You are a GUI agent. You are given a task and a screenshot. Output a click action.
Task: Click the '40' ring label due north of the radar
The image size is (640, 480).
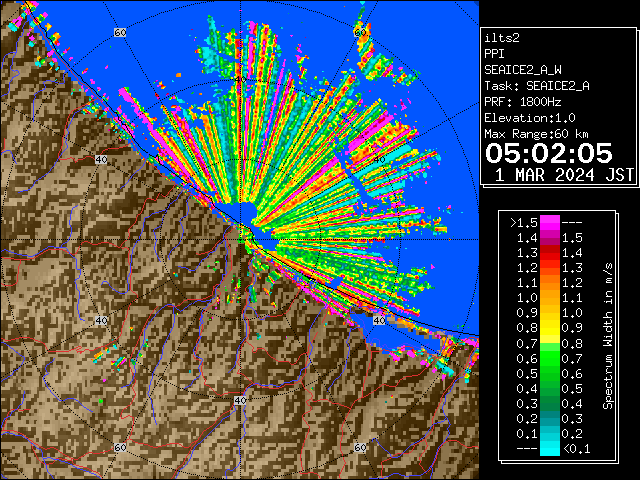pos(240,79)
